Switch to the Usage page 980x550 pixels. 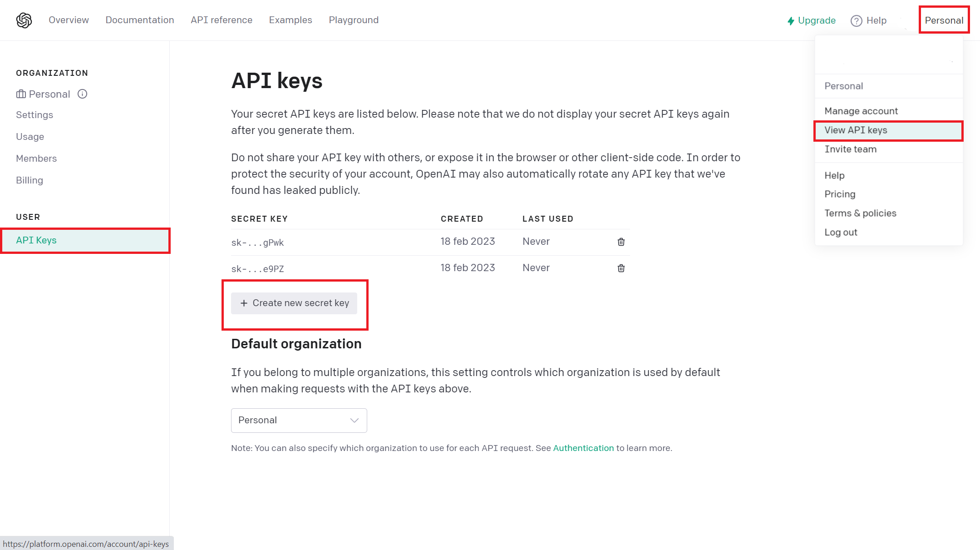pos(30,136)
